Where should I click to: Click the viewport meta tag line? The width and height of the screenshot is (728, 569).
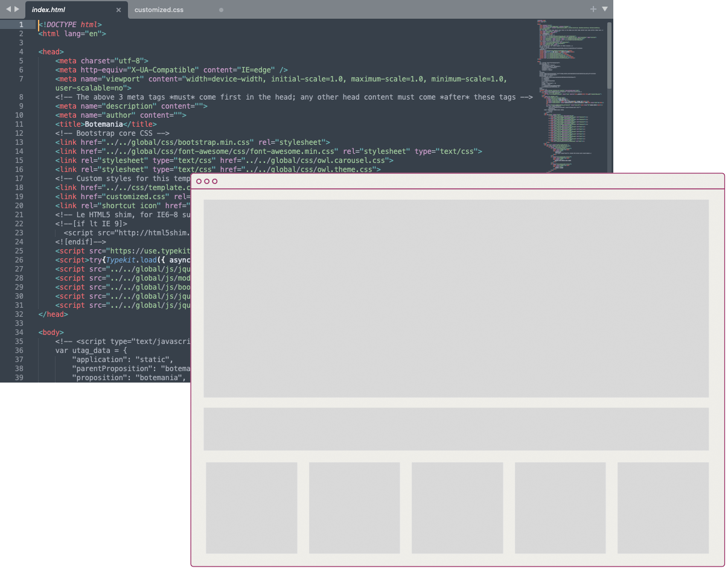point(281,79)
